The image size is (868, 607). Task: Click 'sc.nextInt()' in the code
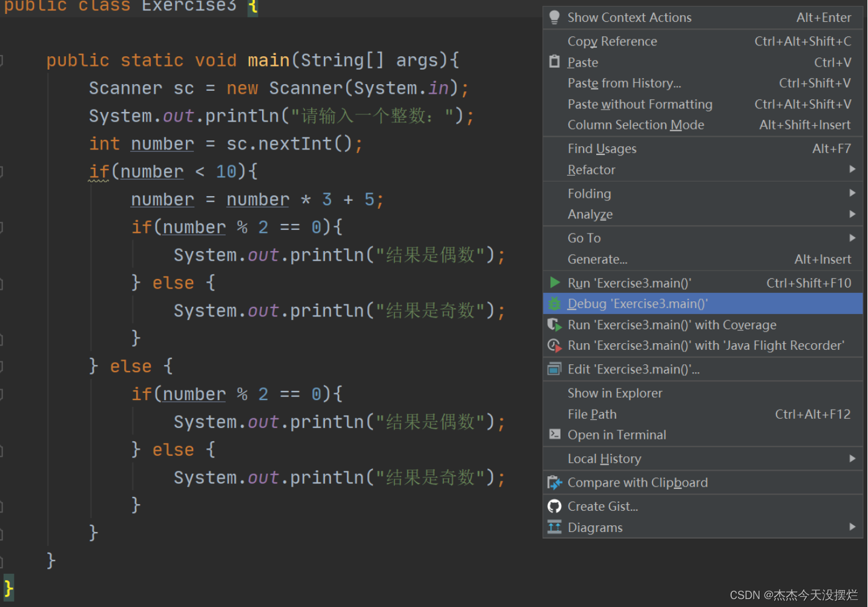(289, 144)
